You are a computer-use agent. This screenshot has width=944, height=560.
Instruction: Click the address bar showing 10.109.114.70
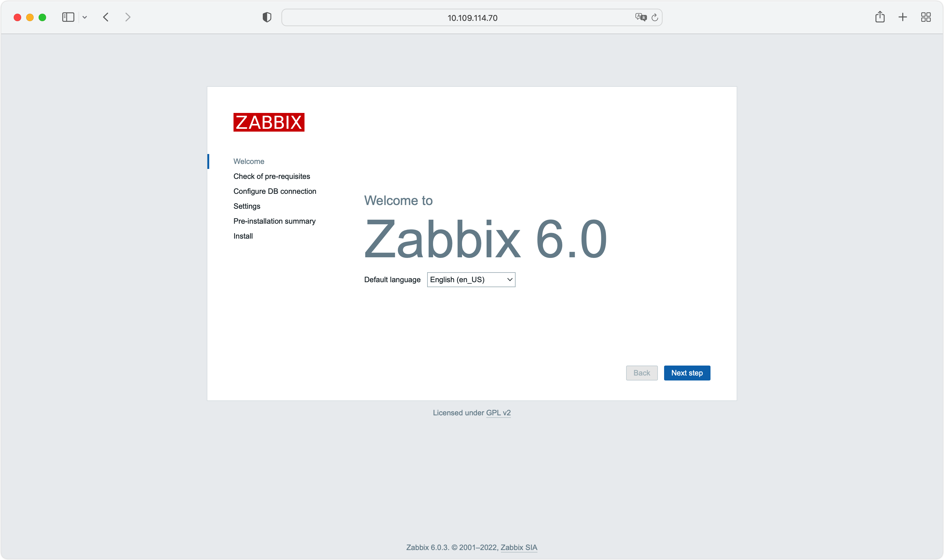click(x=472, y=18)
